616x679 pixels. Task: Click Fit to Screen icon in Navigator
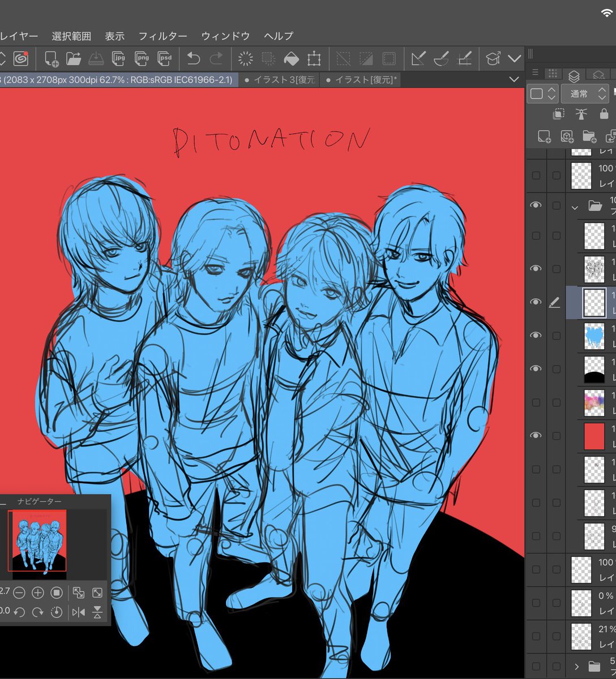(x=97, y=593)
